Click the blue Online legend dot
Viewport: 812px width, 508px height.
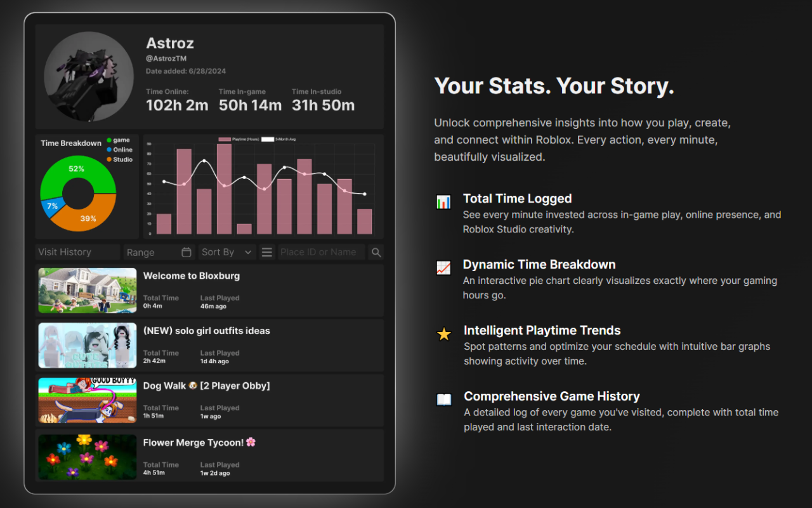point(109,150)
